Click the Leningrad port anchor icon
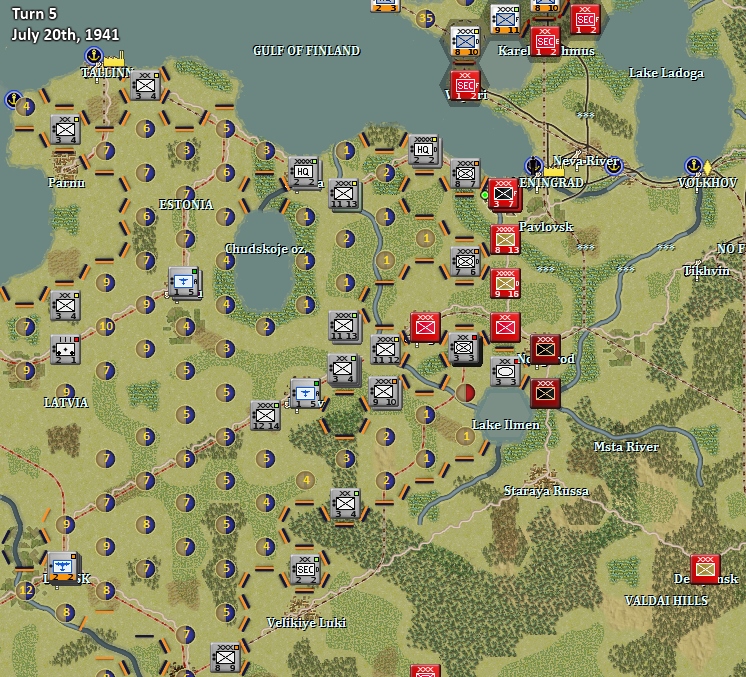This screenshot has width=746, height=677. click(533, 166)
